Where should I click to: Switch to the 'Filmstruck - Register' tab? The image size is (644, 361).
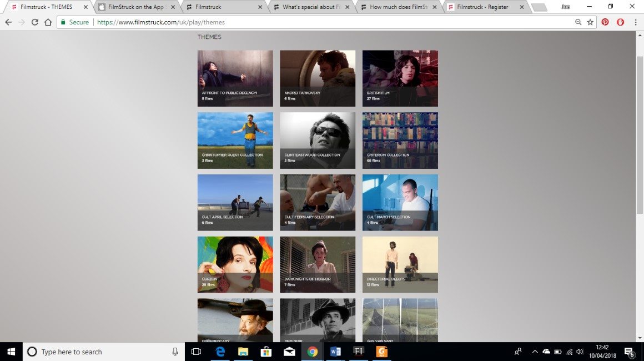482,7
